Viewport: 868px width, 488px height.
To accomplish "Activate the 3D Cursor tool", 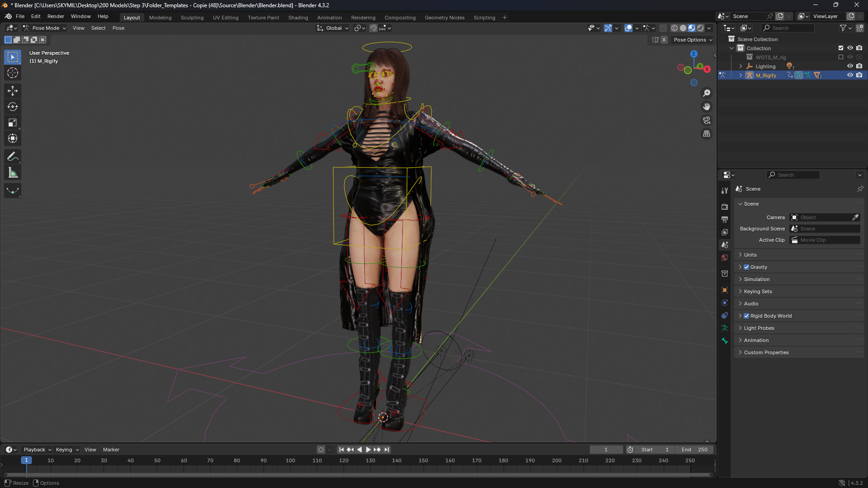I will click(13, 73).
